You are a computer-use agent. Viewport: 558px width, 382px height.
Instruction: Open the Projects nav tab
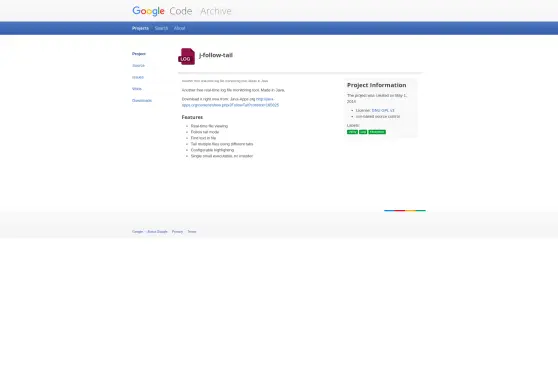click(x=140, y=28)
